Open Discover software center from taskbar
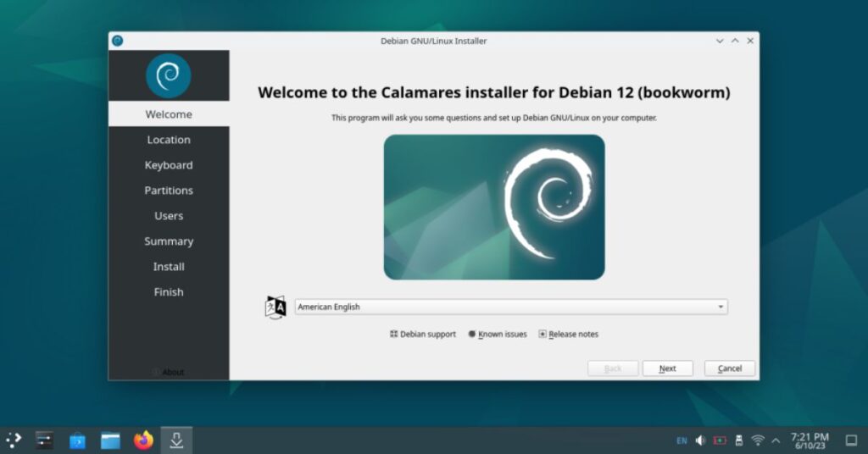The width and height of the screenshot is (868, 454). click(77, 440)
